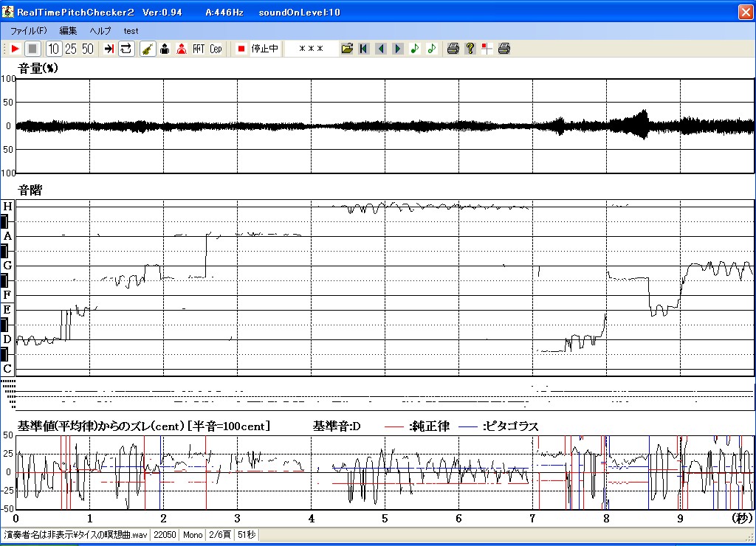Viewport: 756px width, 546px height.
Task: Open the ヘルプ menu
Action: [100, 31]
